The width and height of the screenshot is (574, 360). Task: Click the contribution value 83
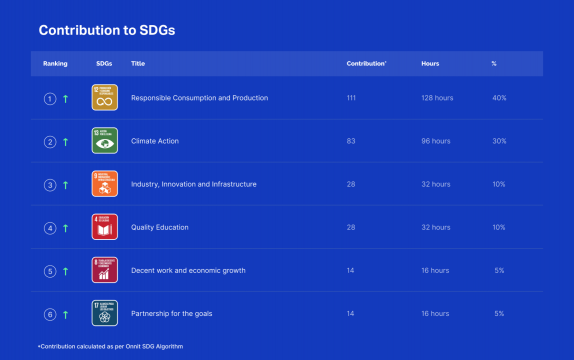[x=351, y=141]
